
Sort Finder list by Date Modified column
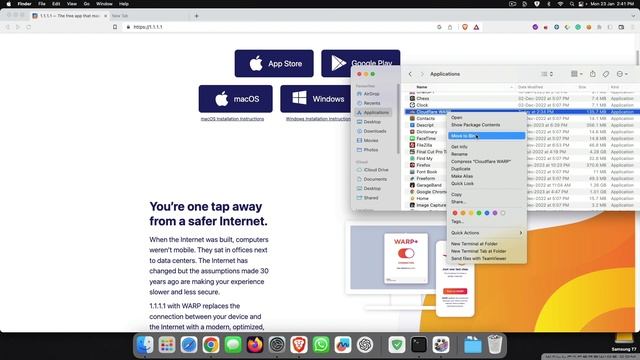click(x=530, y=87)
